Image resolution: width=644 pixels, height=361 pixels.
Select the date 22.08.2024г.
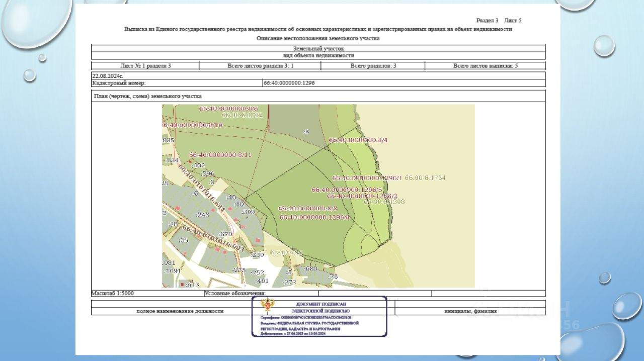[108, 75]
